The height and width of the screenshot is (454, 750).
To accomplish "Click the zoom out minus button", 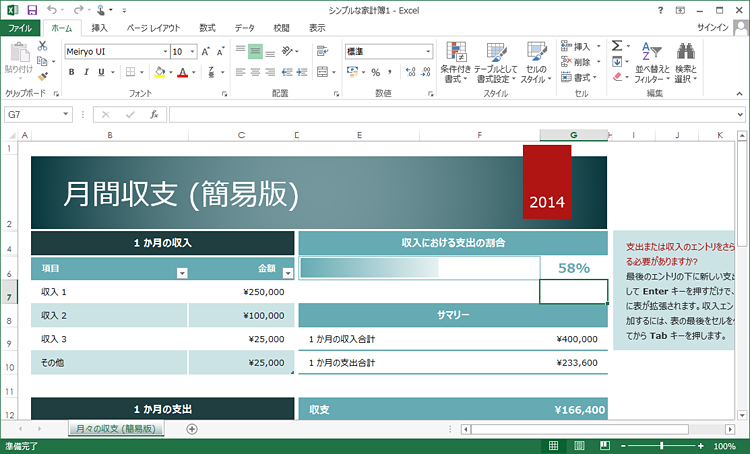I will pyautogui.click(x=623, y=446).
